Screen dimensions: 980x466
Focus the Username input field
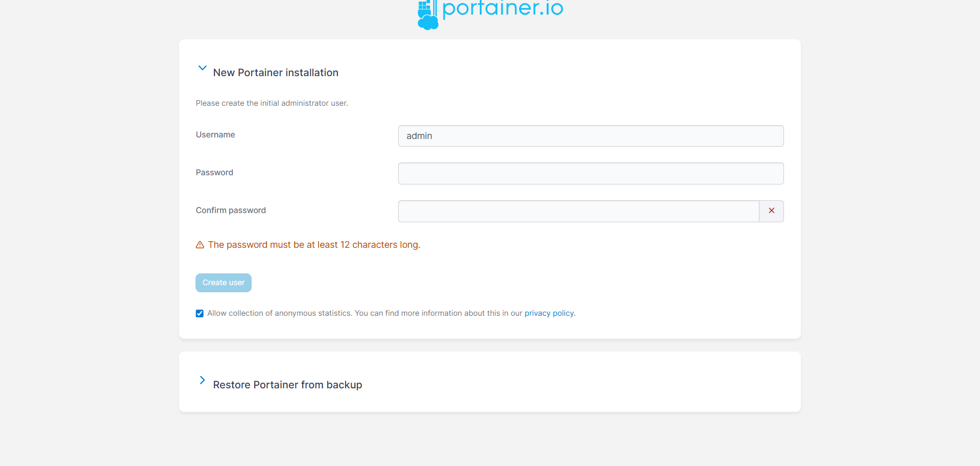pos(591,136)
